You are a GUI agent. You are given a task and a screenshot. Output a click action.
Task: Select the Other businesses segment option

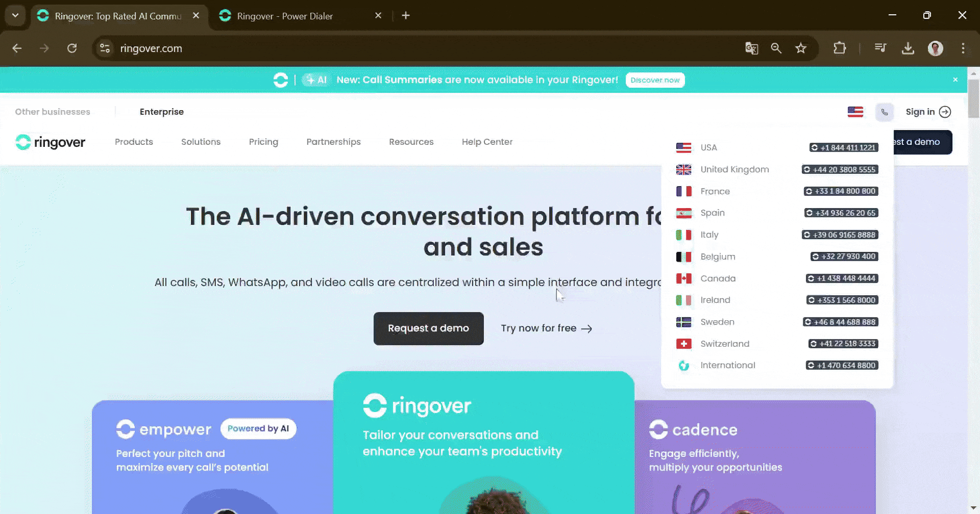click(53, 112)
